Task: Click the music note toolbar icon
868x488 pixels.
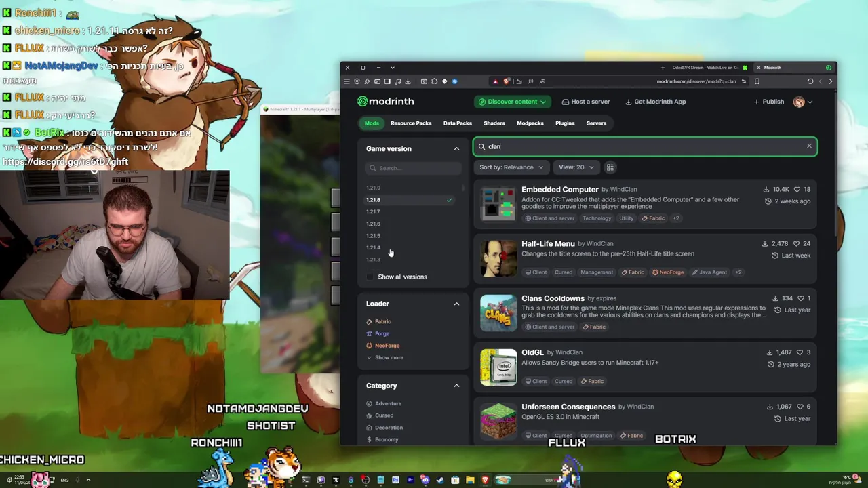Action: 397,81
